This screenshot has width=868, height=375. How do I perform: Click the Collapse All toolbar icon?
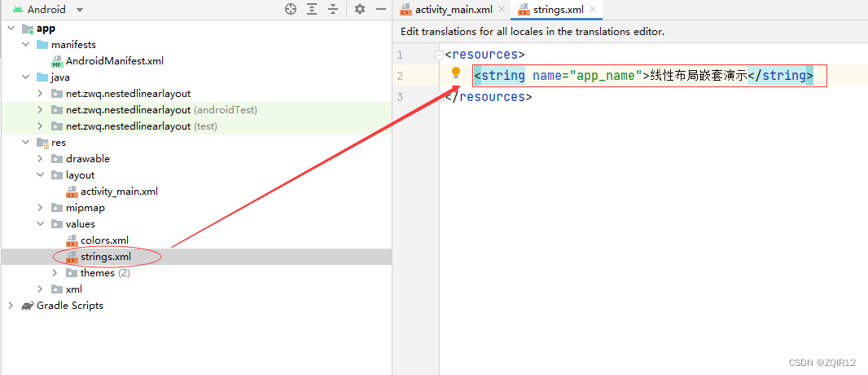pyautogui.click(x=333, y=9)
